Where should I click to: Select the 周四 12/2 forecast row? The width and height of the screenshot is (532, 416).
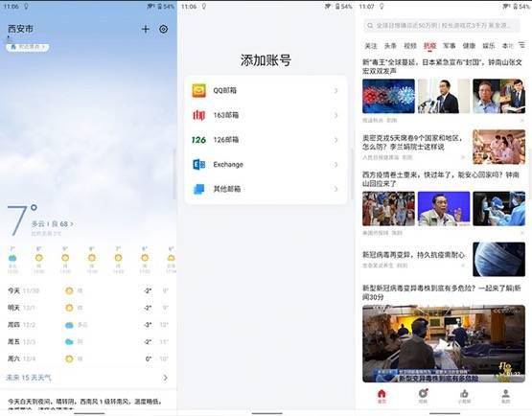88,325
